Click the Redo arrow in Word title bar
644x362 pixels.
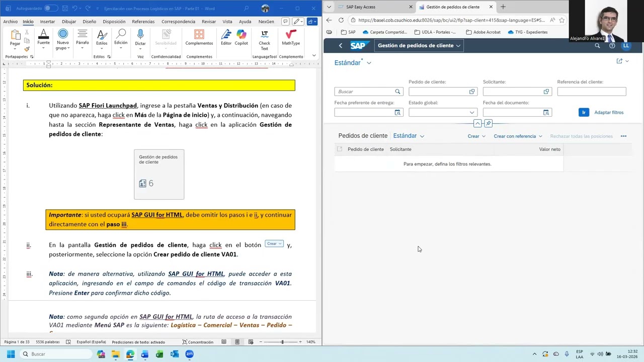click(x=89, y=9)
